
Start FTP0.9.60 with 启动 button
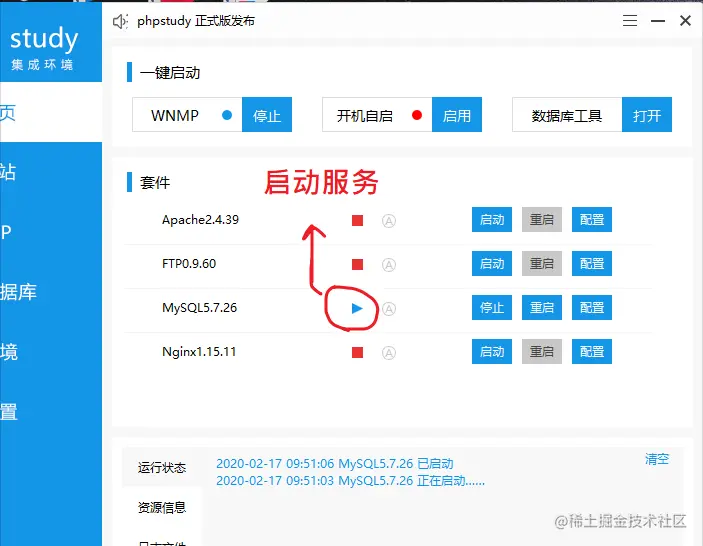492,264
